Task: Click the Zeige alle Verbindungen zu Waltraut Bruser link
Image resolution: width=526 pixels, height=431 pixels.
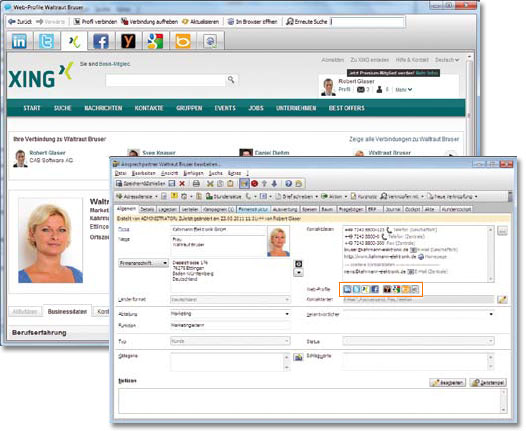Action: coord(404,139)
